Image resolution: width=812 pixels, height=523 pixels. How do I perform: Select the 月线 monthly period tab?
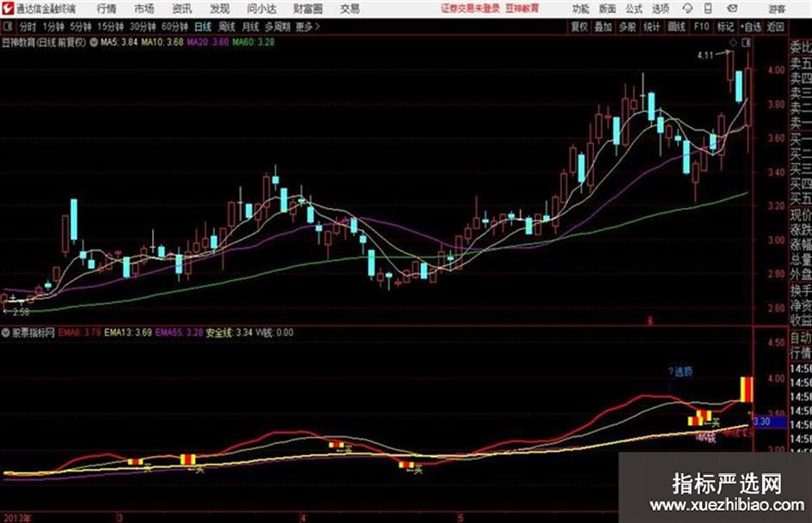tap(250, 27)
